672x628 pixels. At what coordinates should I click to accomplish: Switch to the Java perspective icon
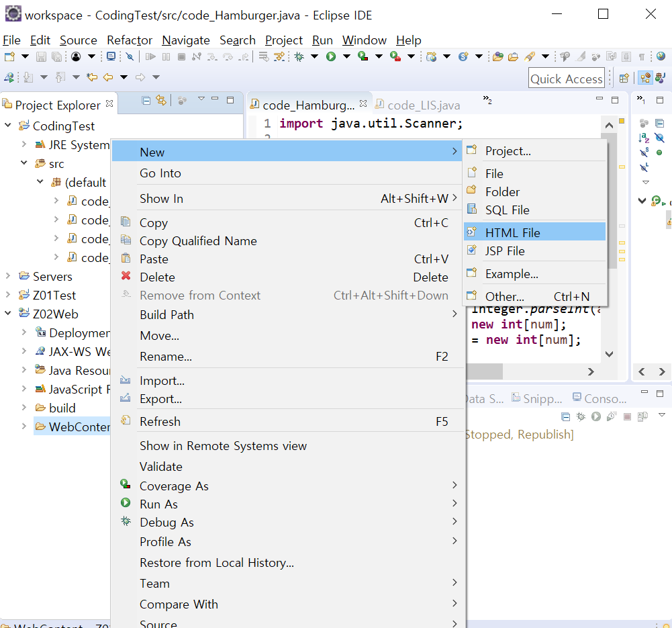click(661, 78)
